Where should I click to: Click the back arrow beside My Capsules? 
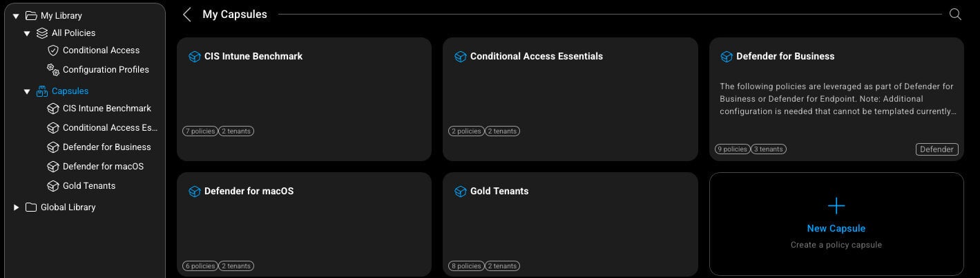[187, 15]
